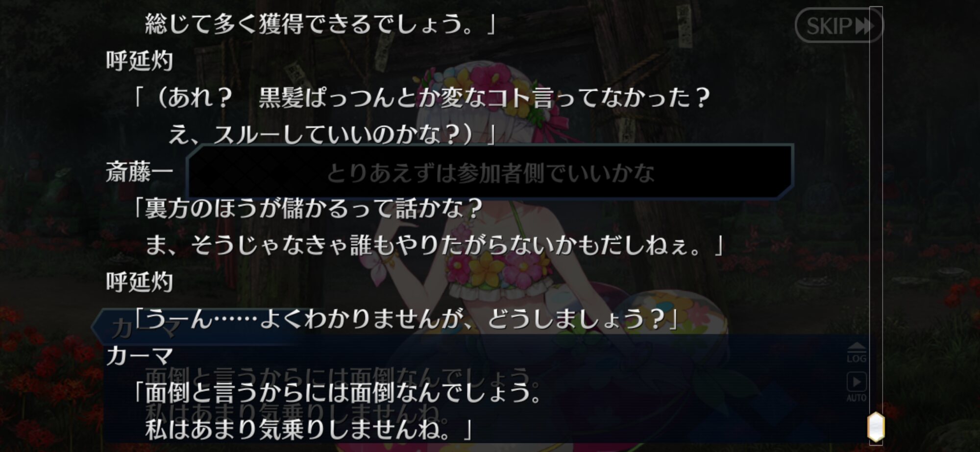Tap the log line 総じて多く獲得できるでしょう
Viewport: 980px width, 452px height.
point(321,24)
